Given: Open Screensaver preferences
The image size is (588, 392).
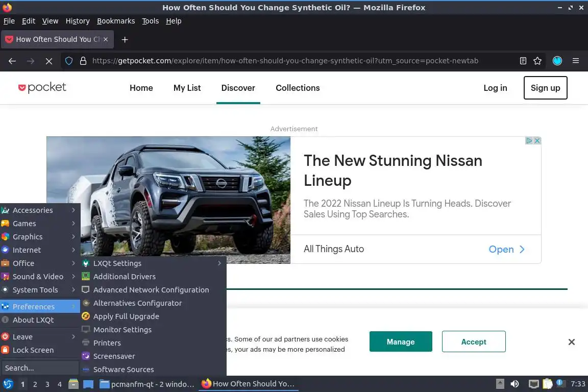Looking at the screenshot, I should pyautogui.click(x=153, y=356).
